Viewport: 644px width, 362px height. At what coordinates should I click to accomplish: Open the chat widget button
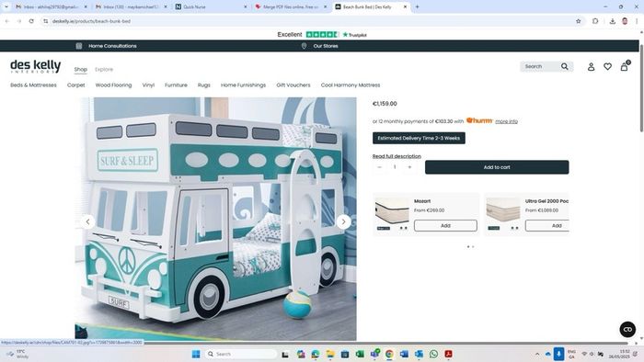coord(627,329)
